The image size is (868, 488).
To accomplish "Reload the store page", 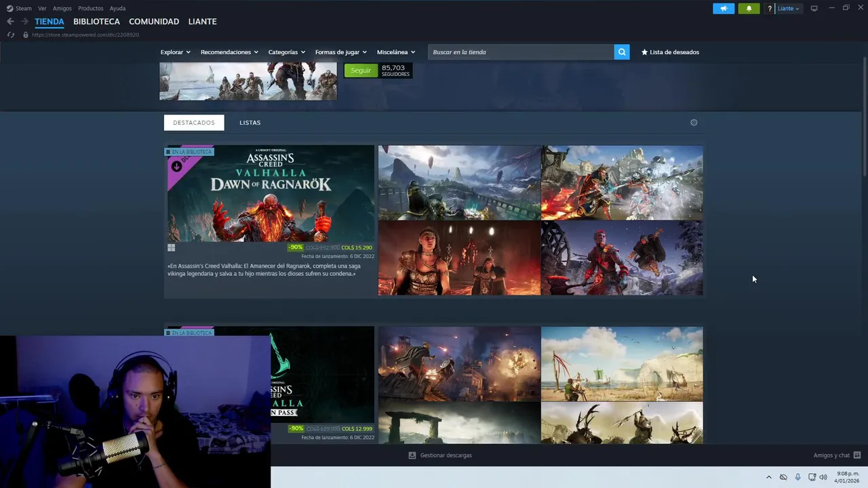I will click(11, 35).
